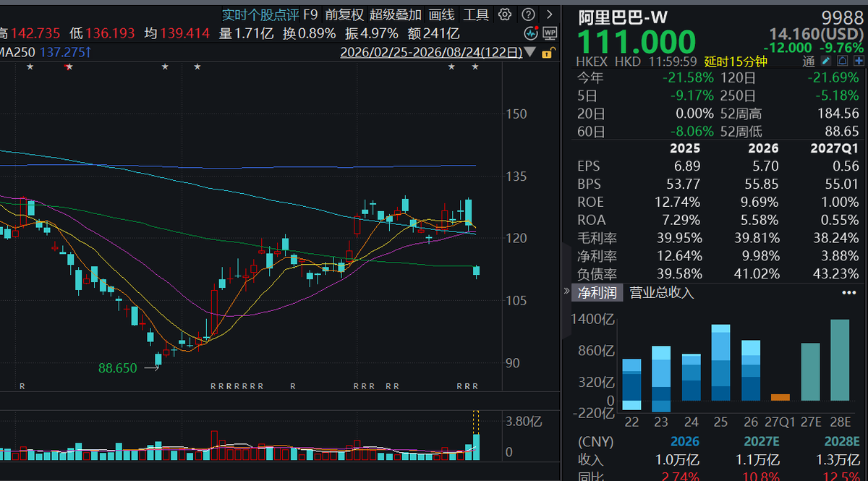Click the pencil note icon beside 通
Viewport: 868px width, 481px height.
pos(826,61)
